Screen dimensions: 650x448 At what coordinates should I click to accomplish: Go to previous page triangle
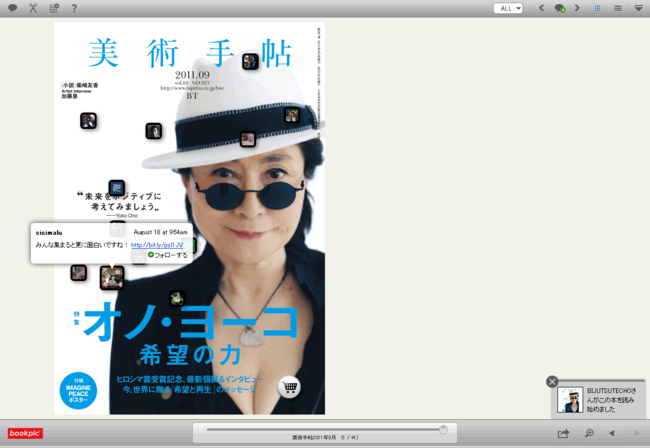(612, 433)
